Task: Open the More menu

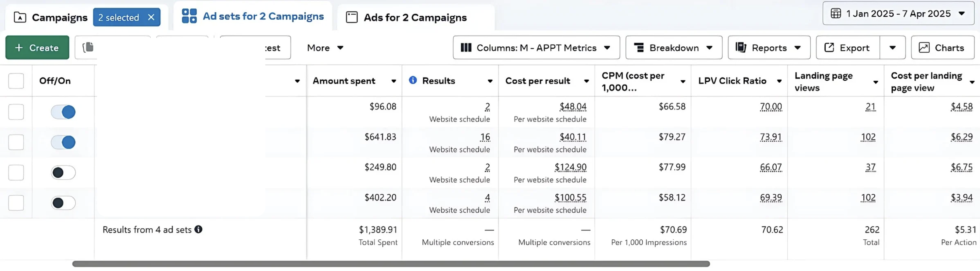Action: coord(325,48)
